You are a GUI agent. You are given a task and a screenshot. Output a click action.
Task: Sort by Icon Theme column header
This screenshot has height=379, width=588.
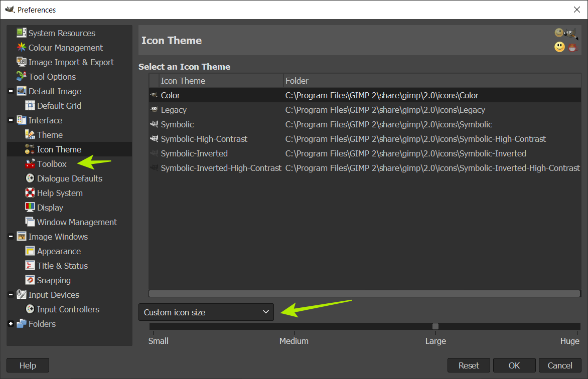(x=221, y=81)
